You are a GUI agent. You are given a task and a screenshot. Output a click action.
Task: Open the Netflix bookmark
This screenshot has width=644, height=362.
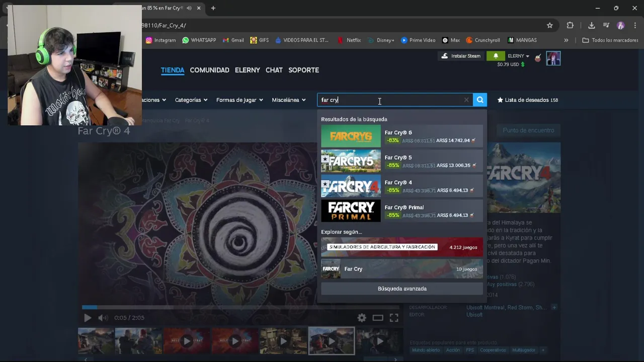(349, 40)
